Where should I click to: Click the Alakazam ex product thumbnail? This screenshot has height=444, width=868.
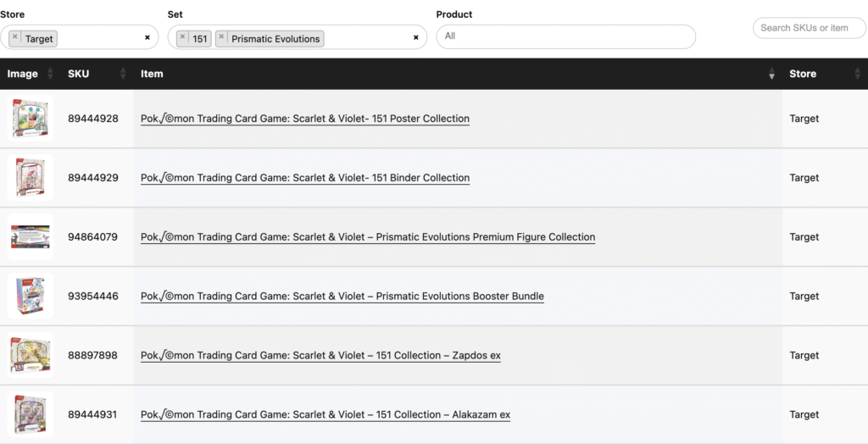tap(31, 414)
